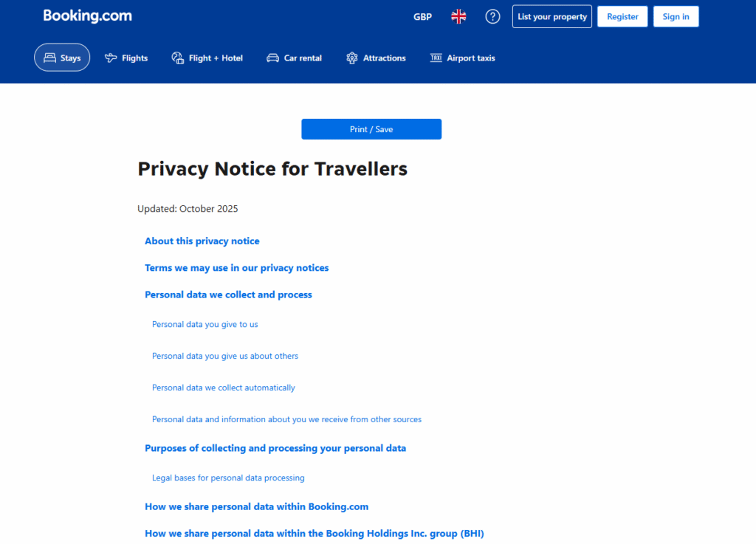This screenshot has width=756, height=544.
Task: Open the GBP currency selector
Action: pos(422,16)
